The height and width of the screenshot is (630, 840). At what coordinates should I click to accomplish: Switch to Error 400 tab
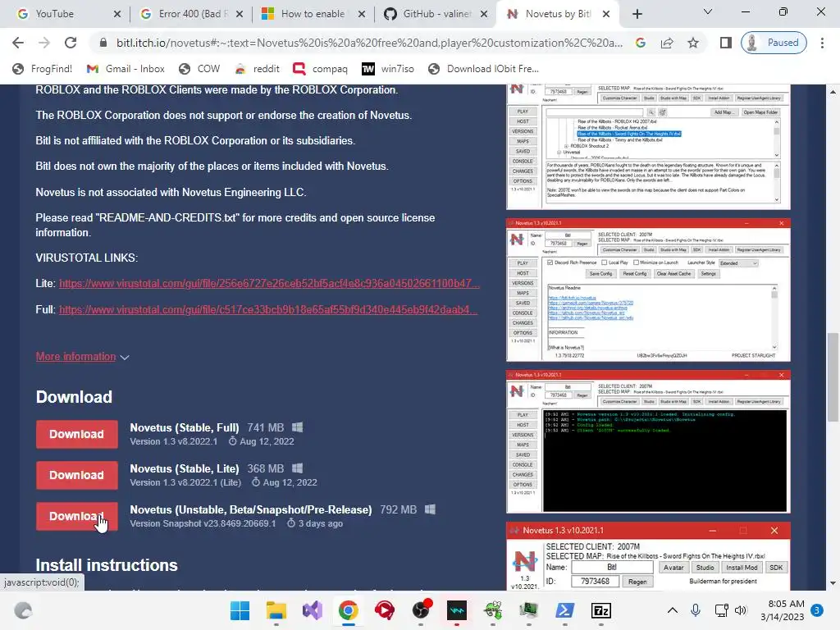pos(190,14)
